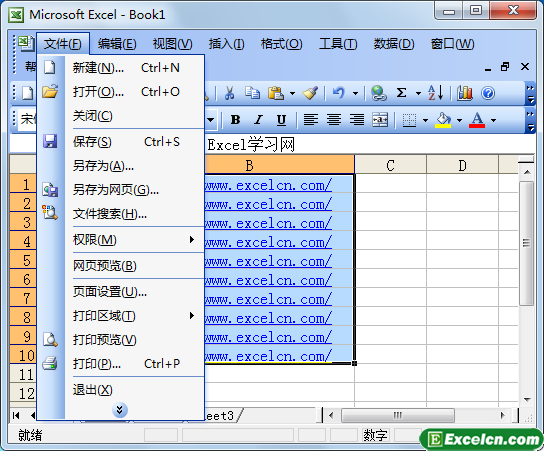
Task: Click the Excel workbook icon in menu bar
Action: click(x=25, y=43)
